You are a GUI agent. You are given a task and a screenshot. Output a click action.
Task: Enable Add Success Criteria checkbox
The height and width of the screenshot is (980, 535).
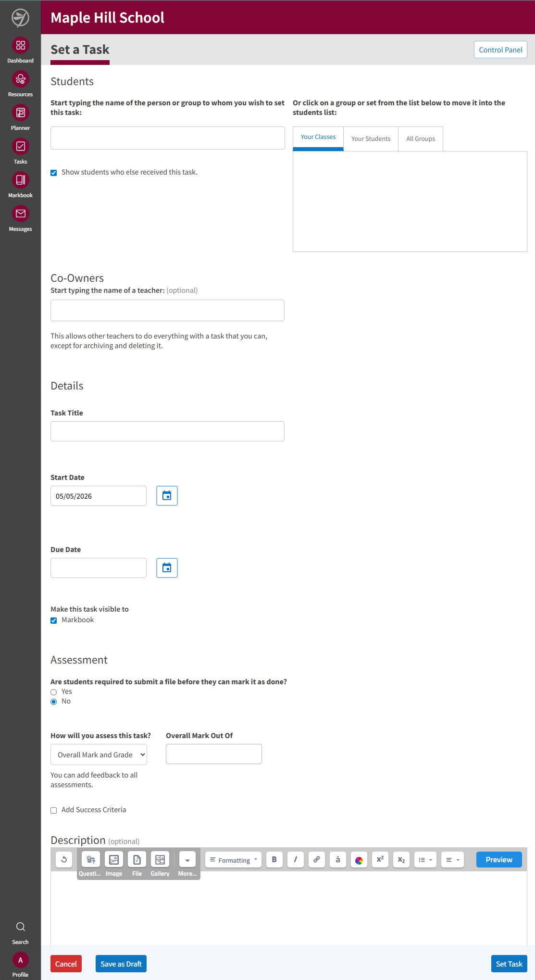[54, 810]
